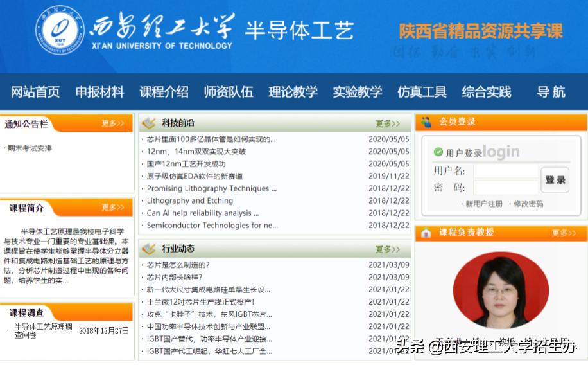Open 网站首页 in the navigation bar
Viewport: 588px width, 365px height.
pyautogui.click(x=35, y=92)
